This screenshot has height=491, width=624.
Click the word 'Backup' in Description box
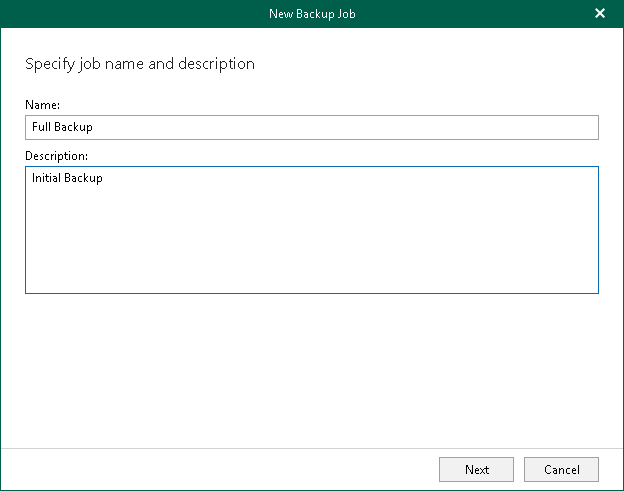pos(84,178)
